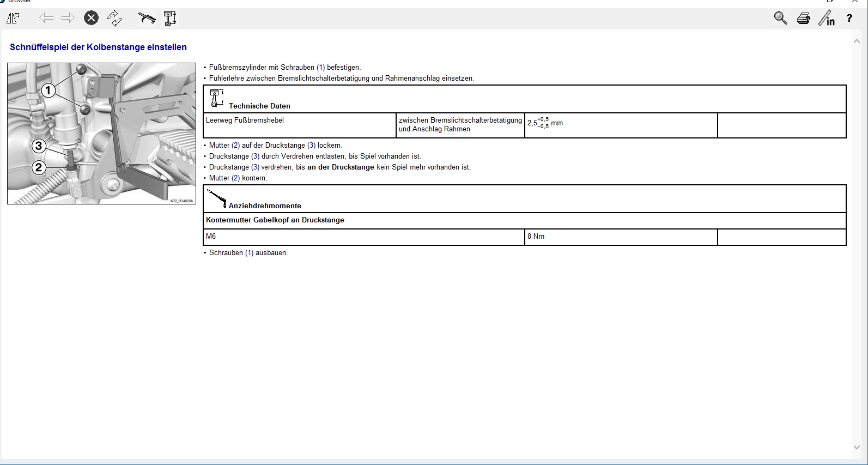
Task: Print the page using the printer icon
Action: [x=803, y=19]
